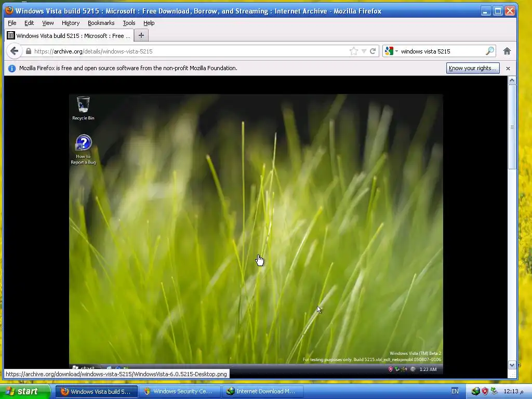This screenshot has width=532, height=399.
Task: Open the Google search engine dropdown
Action: 391,51
